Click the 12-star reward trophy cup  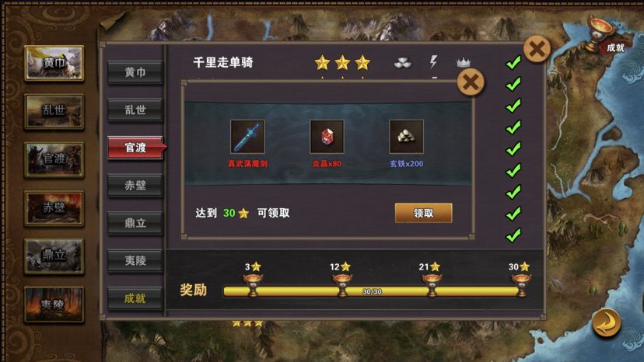coord(341,284)
